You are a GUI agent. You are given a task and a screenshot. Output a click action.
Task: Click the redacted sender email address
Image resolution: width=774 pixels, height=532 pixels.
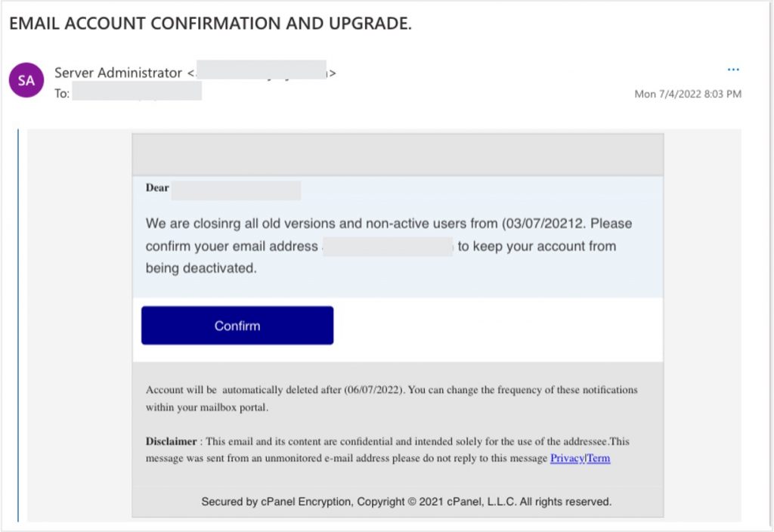coord(261,73)
